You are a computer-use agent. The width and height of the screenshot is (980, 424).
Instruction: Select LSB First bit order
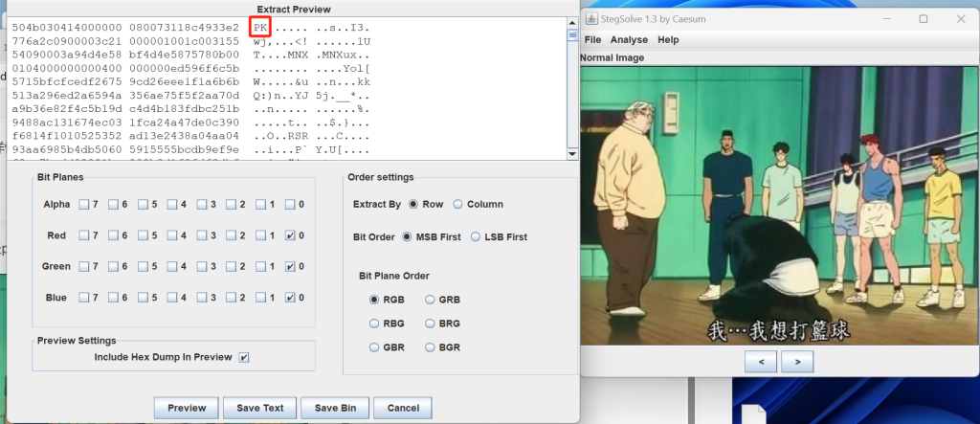[477, 236]
